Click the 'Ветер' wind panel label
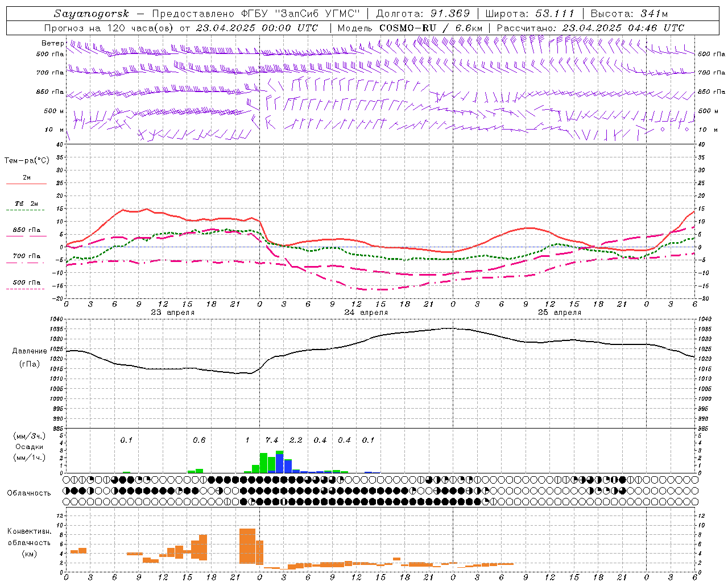 (53, 43)
